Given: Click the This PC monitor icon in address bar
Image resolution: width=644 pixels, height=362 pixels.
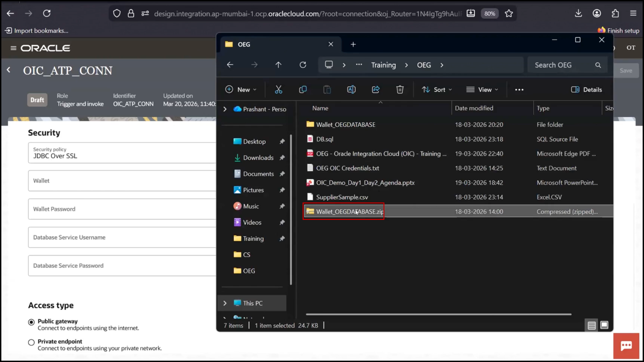Looking at the screenshot, I should [x=329, y=65].
